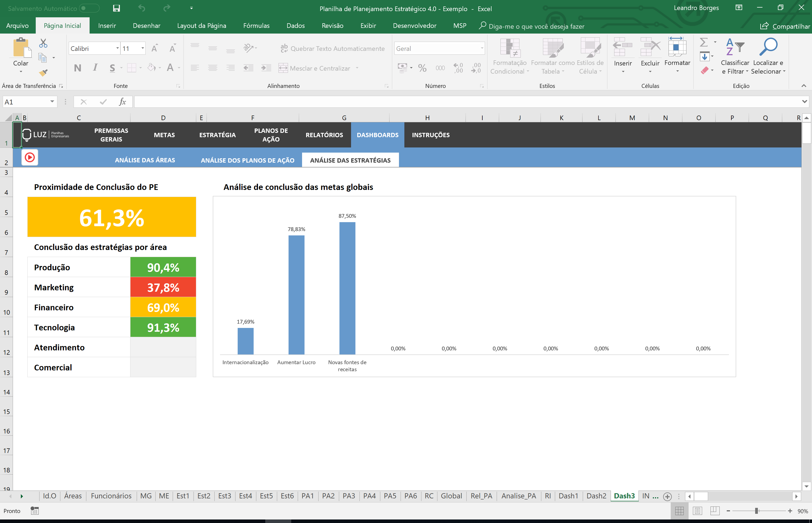
Task: Collapse the ribbon with the caret
Action: 804,85
